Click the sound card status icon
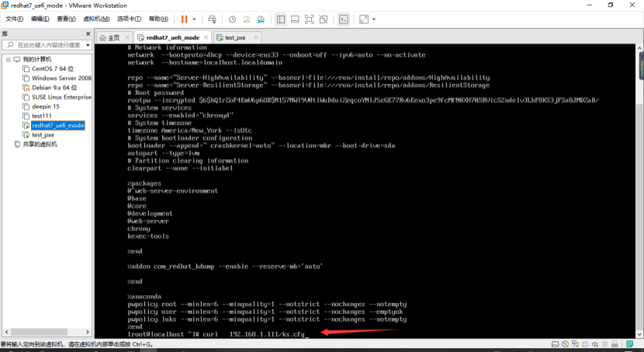This screenshot has width=644, height=352. click(594, 344)
